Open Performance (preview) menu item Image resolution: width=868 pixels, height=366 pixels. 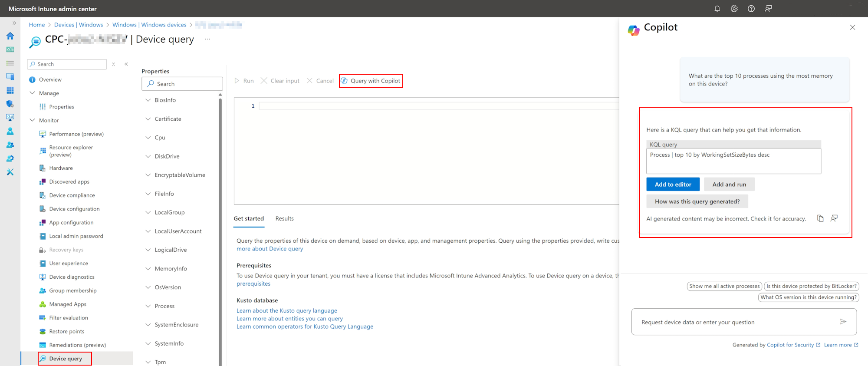tap(76, 134)
